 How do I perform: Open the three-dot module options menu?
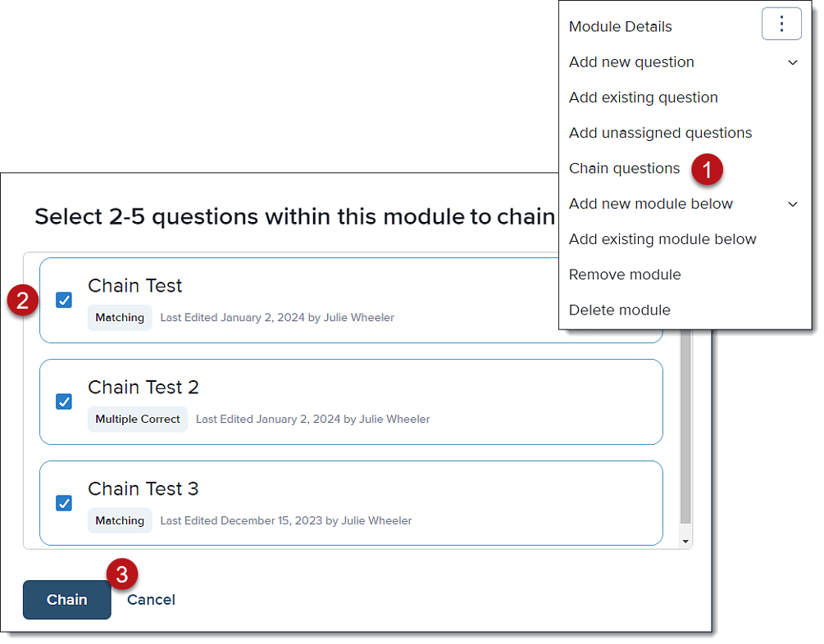[781, 24]
